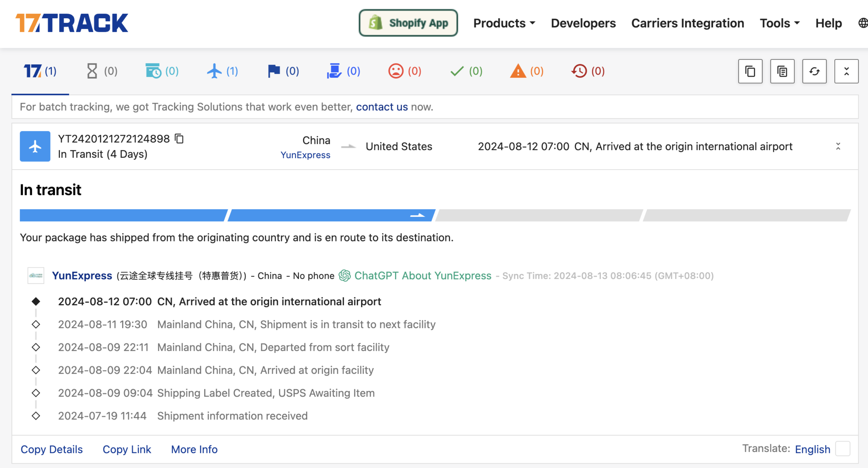Click the refresh tracking toolbar icon
Viewport: 868px width, 468px height.
pos(814,71)
